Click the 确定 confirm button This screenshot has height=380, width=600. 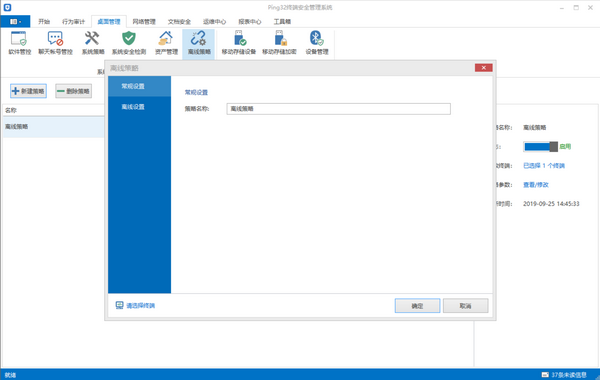(417, 306)
